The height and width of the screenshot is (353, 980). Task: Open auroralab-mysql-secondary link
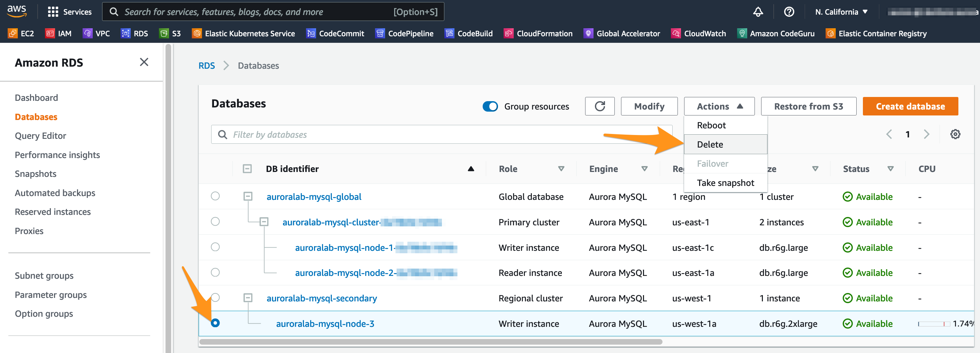(x=321, y=298)
